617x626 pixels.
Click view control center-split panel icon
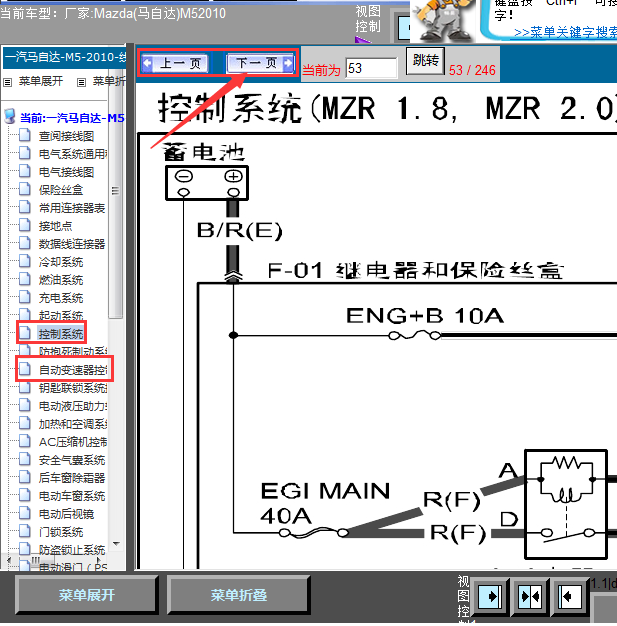(530, 596)
